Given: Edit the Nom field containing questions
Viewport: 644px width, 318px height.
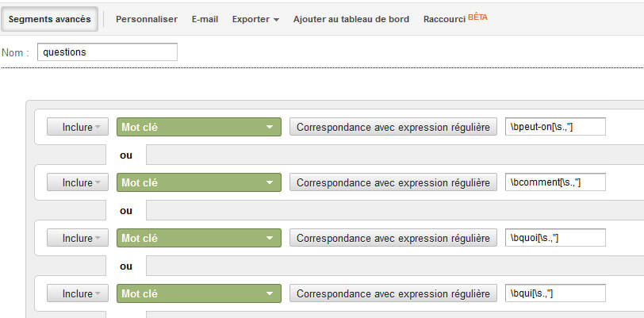Looking at the screenshot, I should tap(107, 52).
